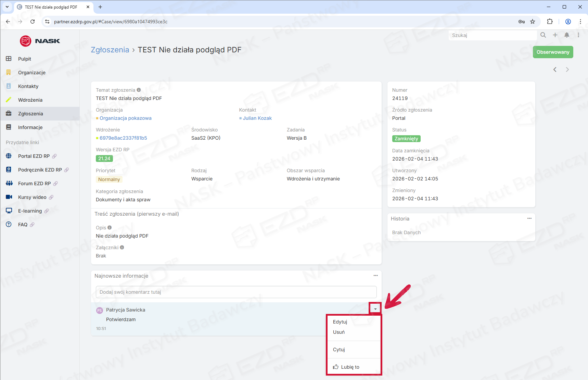Choose Usuń in the comment menu
588x380 pixels.
pos(339,332)
